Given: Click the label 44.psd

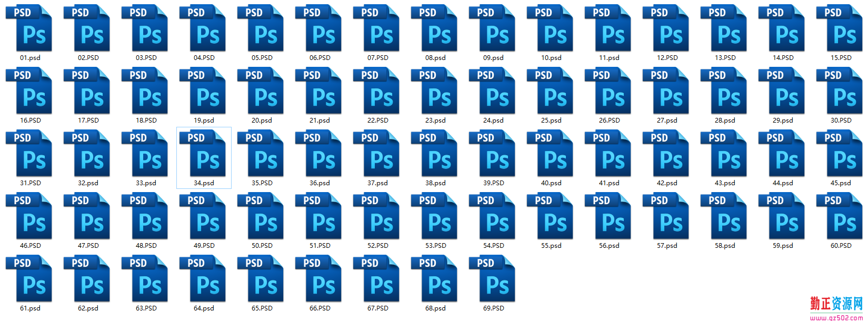Looking at the screenshot, I should pyautogui.click(x=783, y=183).
